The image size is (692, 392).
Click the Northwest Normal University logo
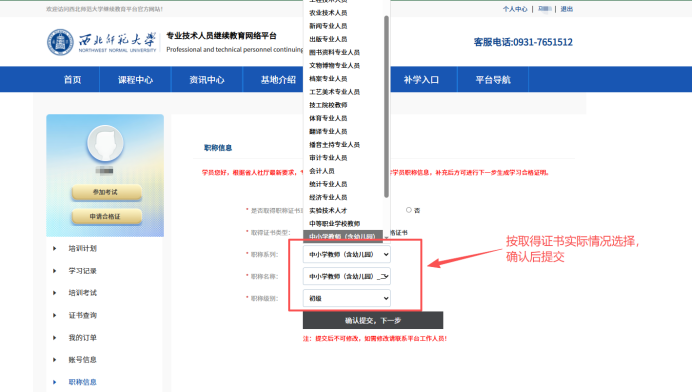coord(102,42)
